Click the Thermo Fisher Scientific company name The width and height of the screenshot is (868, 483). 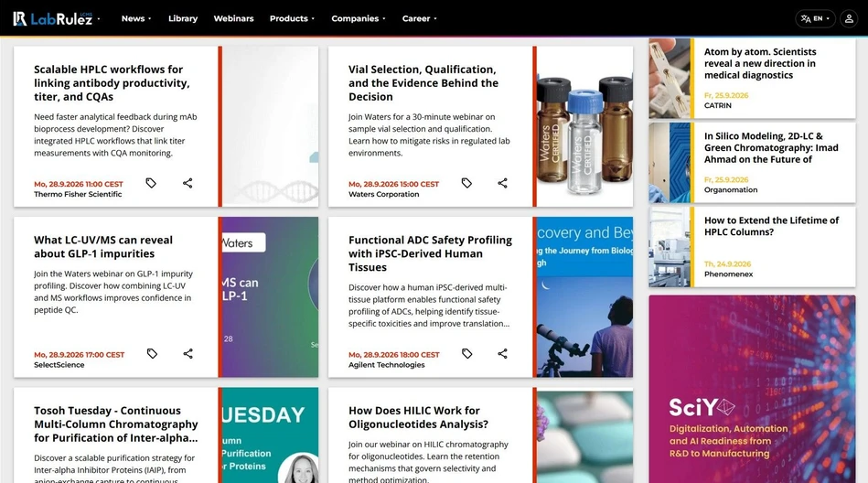coord(78,195)
